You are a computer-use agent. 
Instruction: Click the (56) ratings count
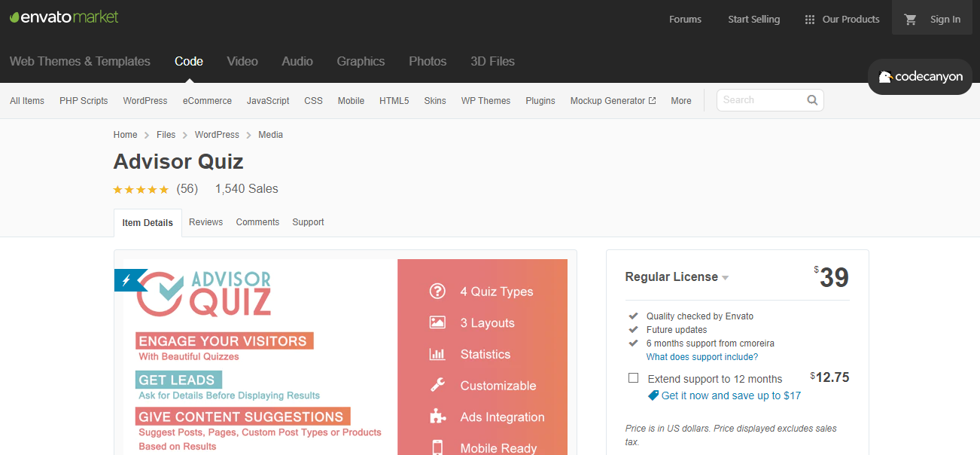coord(187,189)
